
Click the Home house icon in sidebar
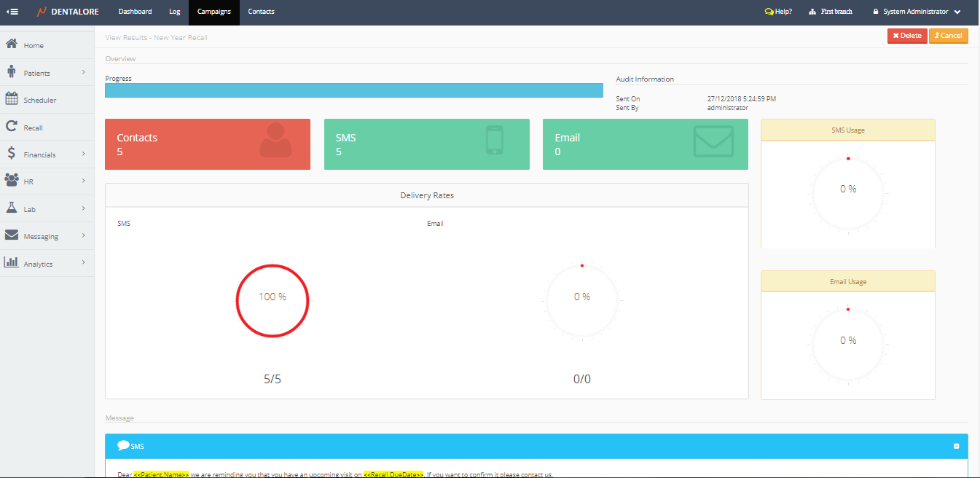(x=12, y=44)
